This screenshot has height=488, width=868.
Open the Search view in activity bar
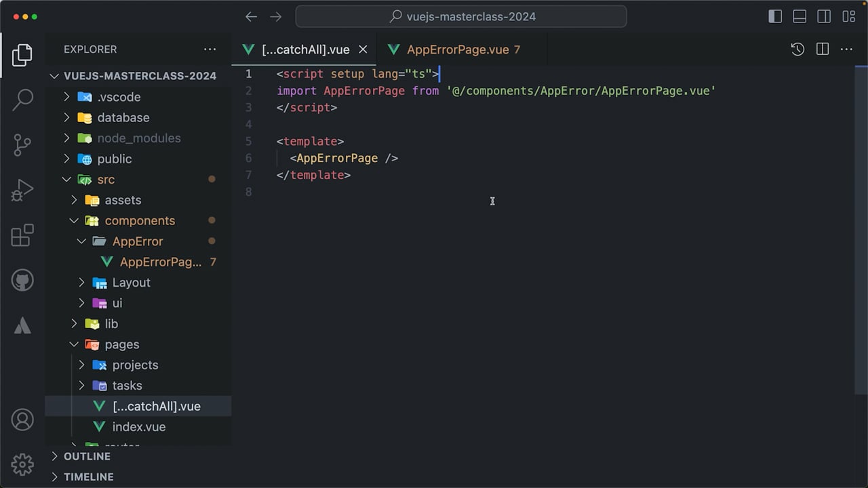(22, 100)
